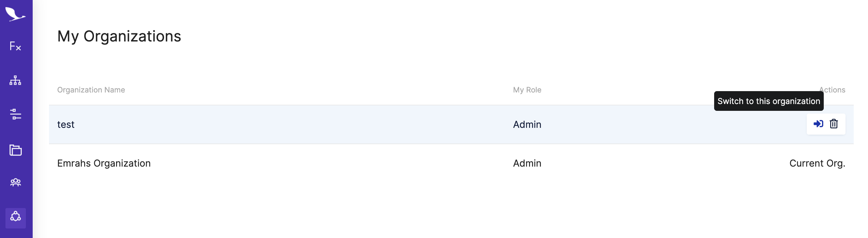
Task: Click the Admin role in test row
Action: pyautogui.click(x=527, y=124)
